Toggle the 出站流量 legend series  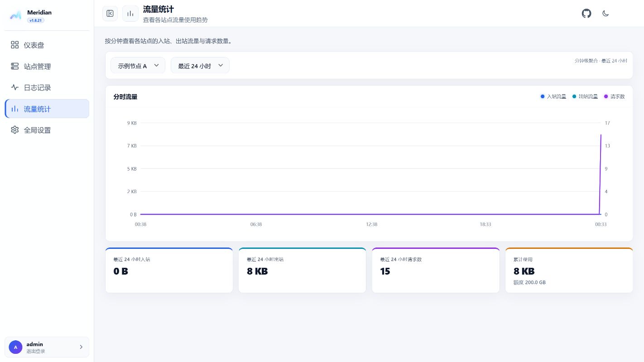(585, 96)
